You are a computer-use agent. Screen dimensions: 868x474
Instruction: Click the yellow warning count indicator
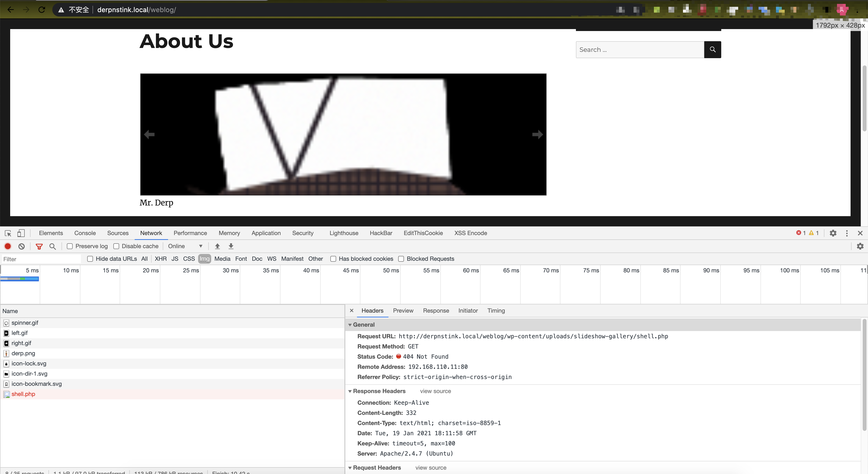pyautogui.click(x=814, y=233)
